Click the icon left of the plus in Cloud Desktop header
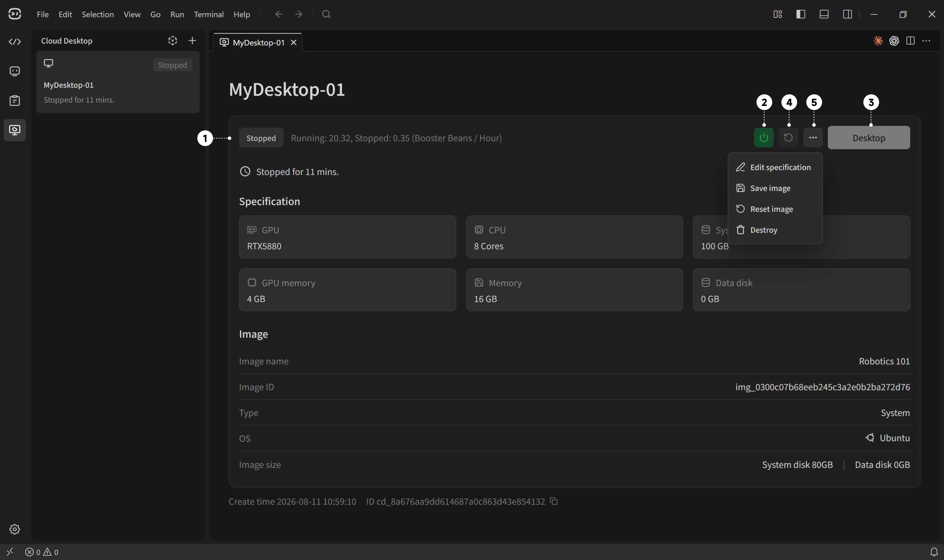This screenshot has height=560, width=944. pos(172,40)
